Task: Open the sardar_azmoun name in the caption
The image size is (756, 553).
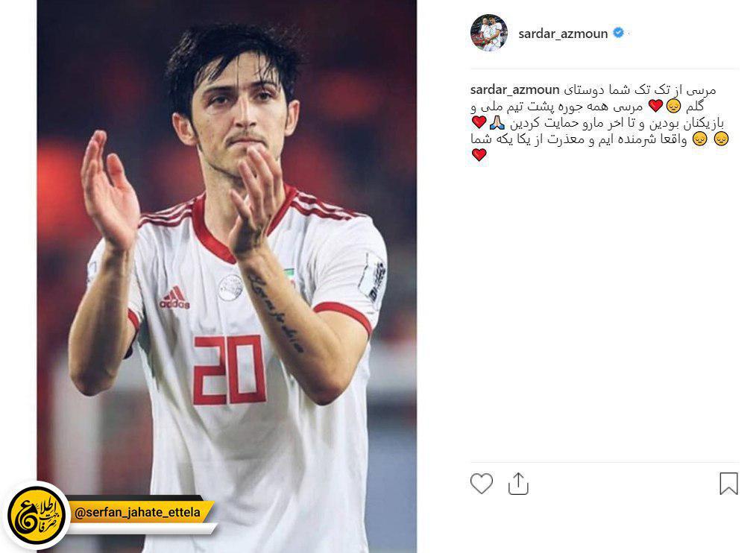Action: [x=514, y=89]
